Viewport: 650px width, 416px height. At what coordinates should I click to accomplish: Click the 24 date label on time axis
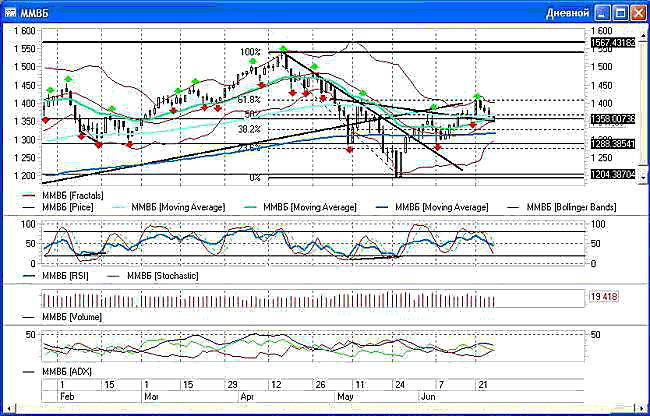coord(400,385)
